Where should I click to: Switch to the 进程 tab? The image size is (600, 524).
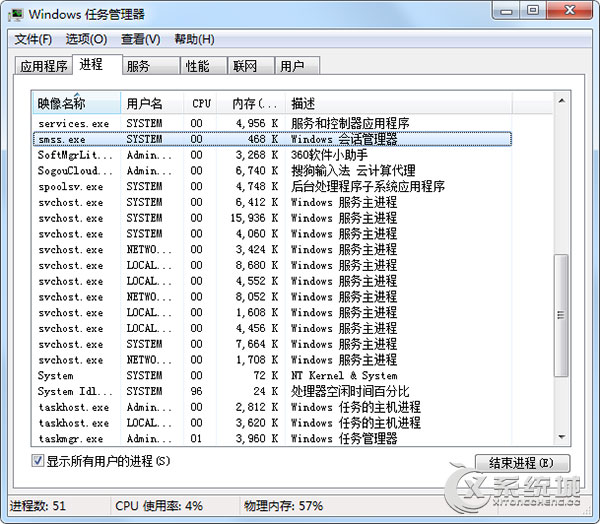click(x=97, y=64)
